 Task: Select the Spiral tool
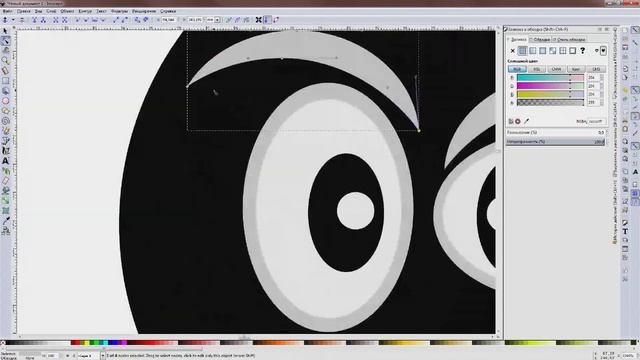click(5, 121)
